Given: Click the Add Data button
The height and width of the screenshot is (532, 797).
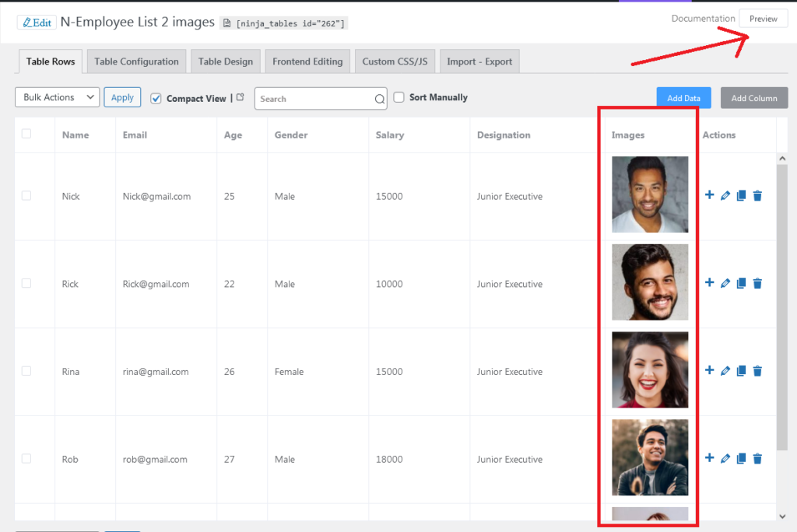Looking at the screenshot, I should (683, 98).
